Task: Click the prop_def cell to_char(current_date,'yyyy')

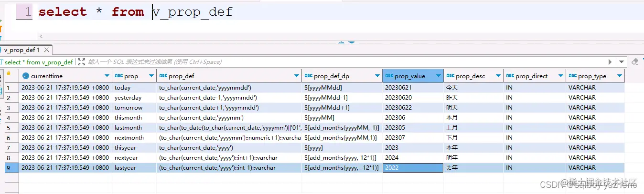Action: click(229, 148)
